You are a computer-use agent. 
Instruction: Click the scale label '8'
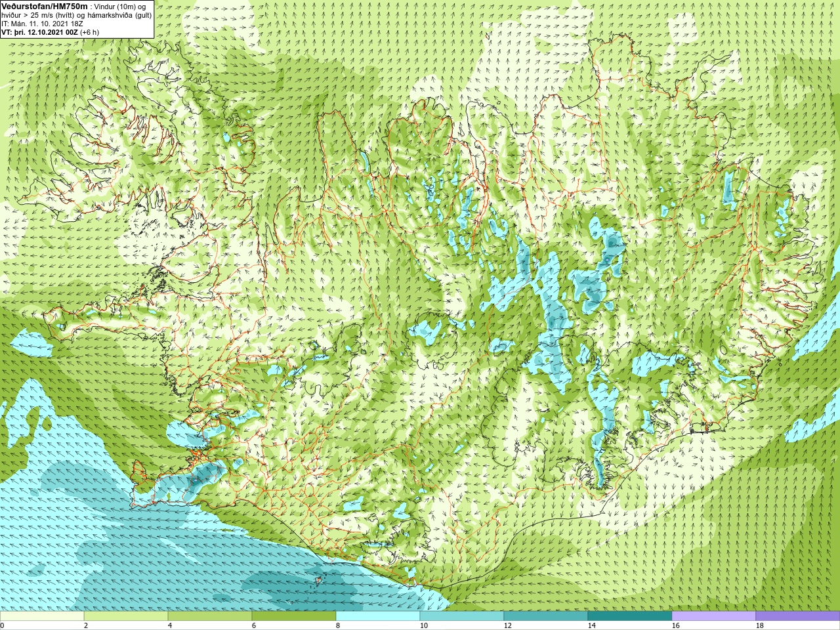[338, 625]
